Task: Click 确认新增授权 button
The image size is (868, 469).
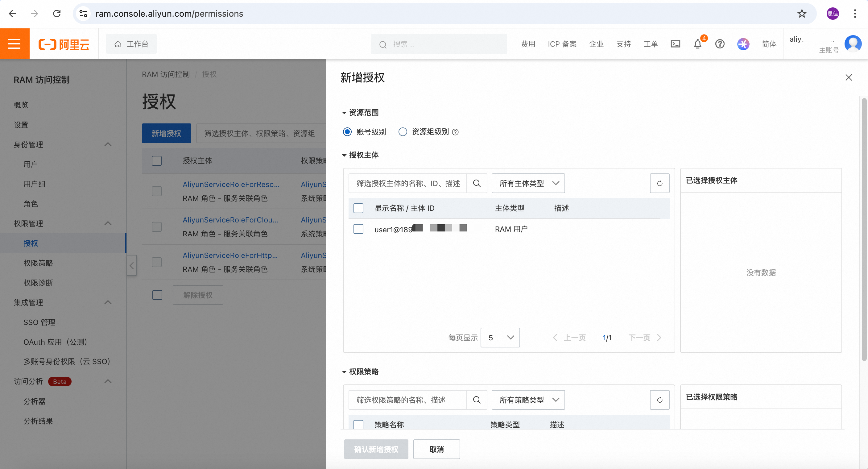Action: (x=376, y=449)
